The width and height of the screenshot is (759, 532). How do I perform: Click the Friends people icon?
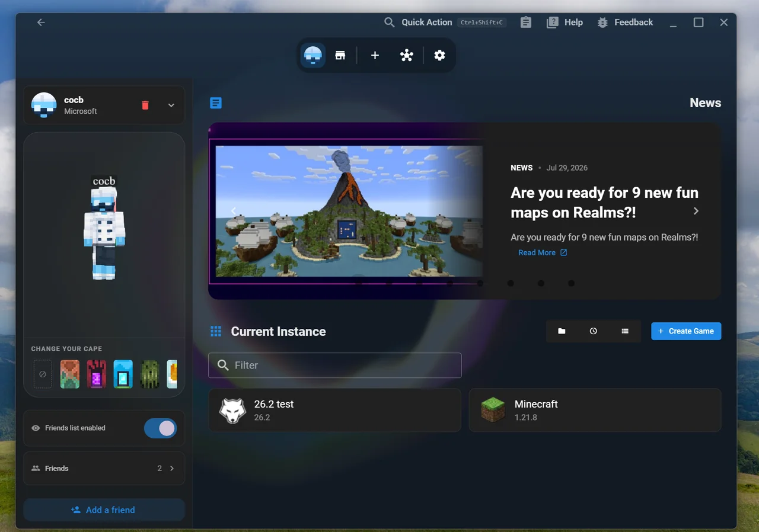tap(36, 469)
